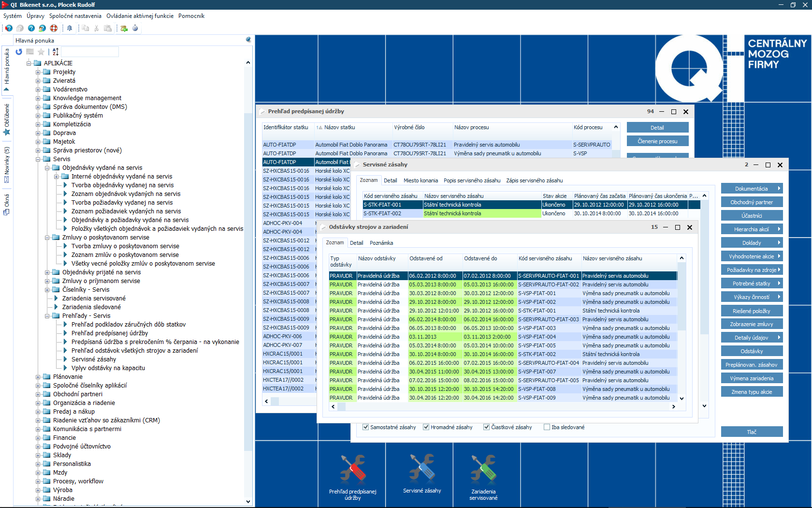
Task: Open the Dokumentácia dropdown button
Action: click(752, 189)
